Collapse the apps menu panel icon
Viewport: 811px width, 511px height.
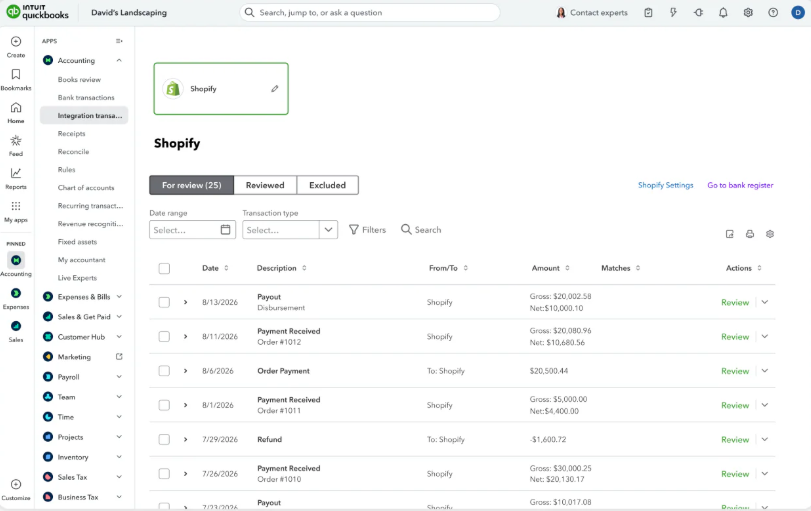click(119, 41)
